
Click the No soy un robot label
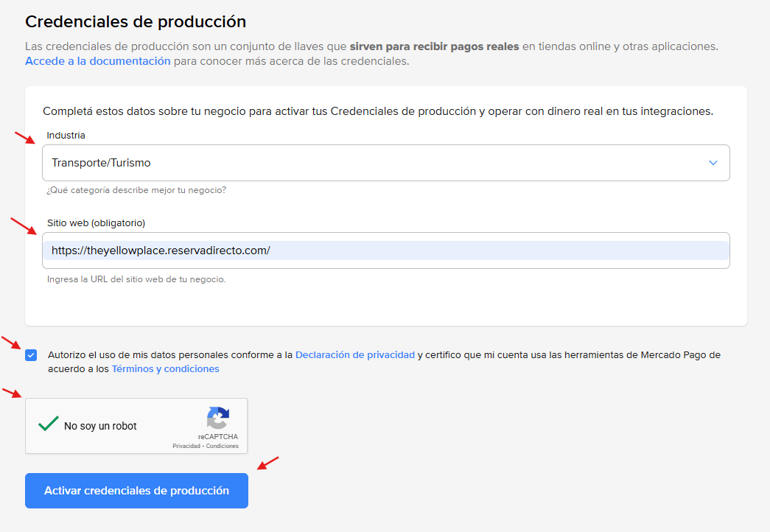click(100, 426)
